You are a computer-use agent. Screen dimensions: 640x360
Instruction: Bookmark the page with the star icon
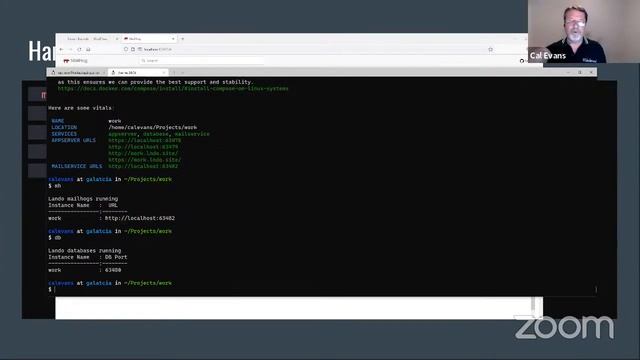click(491, 49)
